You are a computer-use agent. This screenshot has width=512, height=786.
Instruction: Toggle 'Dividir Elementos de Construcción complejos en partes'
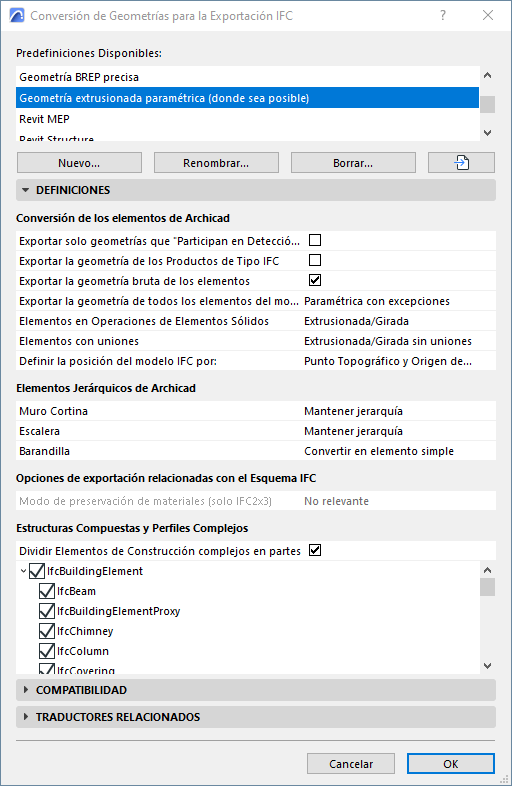[x=315, y=550]
